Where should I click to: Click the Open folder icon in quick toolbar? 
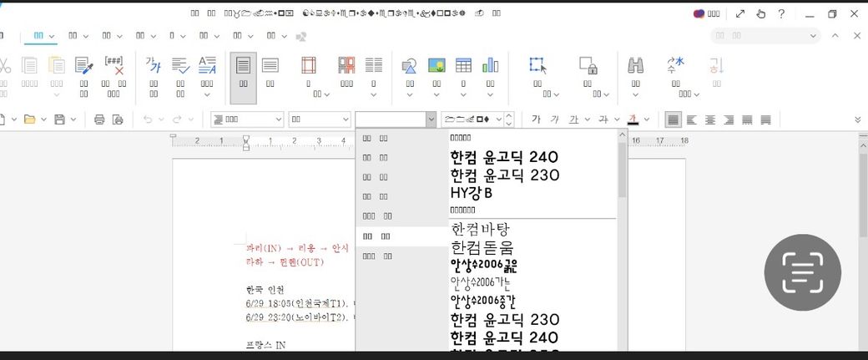pos(29,119)
